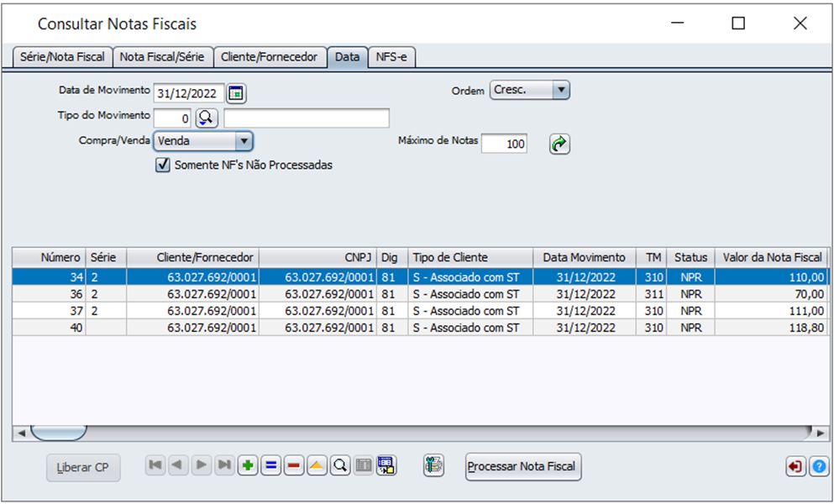834x504 pixels.
Task: Focus the Data de Movimento date field
Action: [x=189, y=93]
